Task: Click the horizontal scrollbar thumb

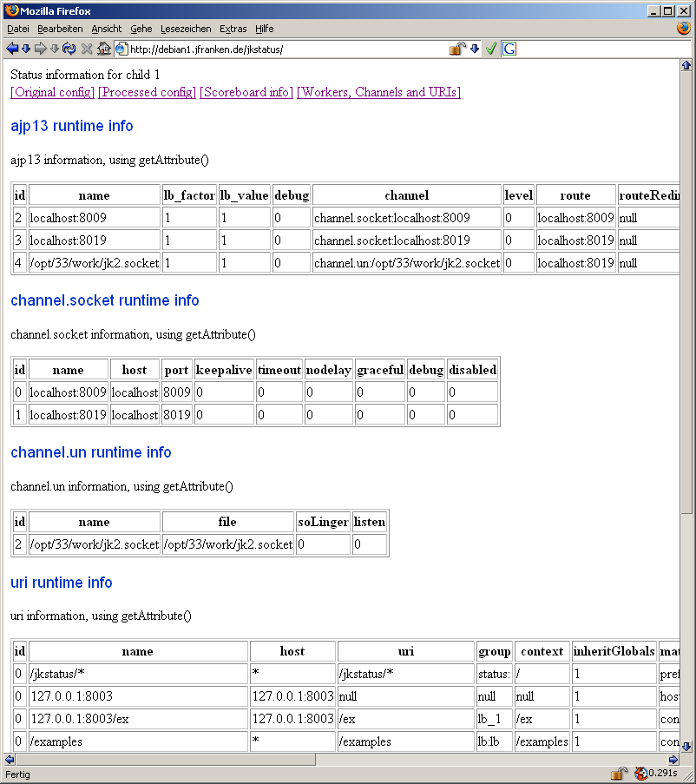Action: pyautogui.click(x=165, y=759)
